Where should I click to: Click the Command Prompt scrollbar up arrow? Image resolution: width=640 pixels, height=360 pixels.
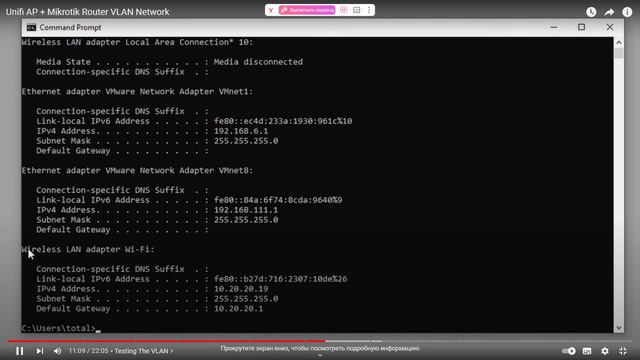(x=619, y=42)
